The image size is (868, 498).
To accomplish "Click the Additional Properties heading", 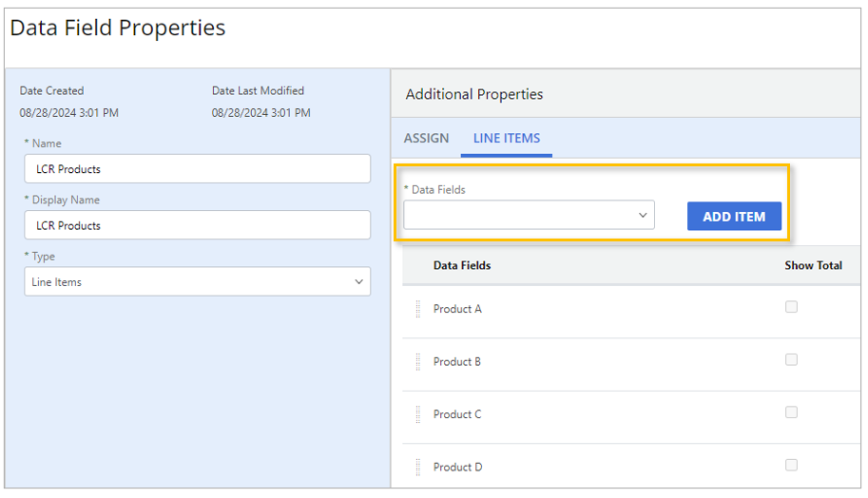I will 473,94.
